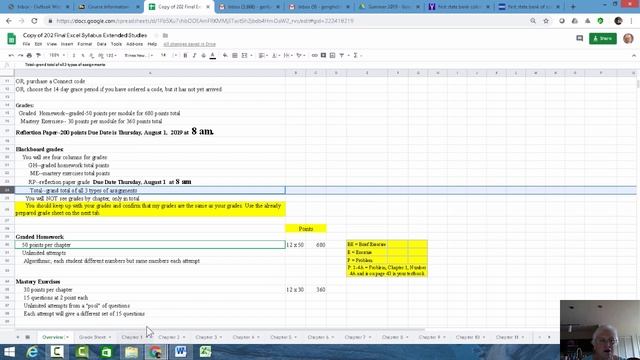Viewport: 640px width, 360px height.
Task: Apply Strikethrough formatting
Action: click(x=203, y=56)
